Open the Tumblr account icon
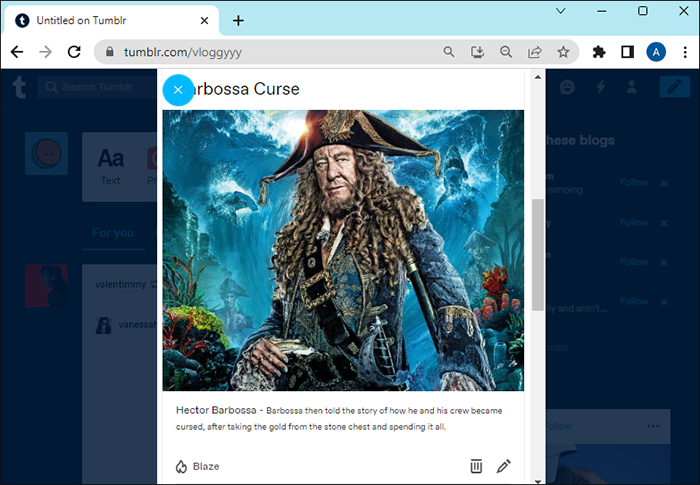This screenshot has height=485, width=700. [631, 87]
